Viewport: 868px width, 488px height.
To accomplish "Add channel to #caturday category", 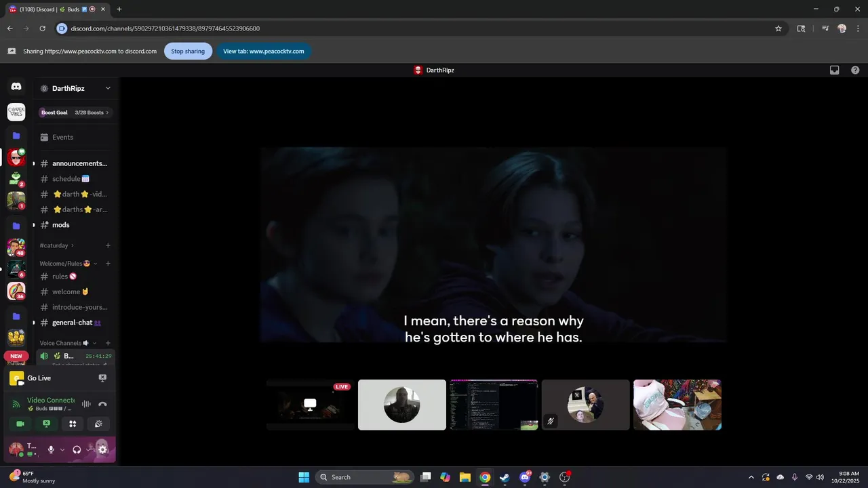I will [x=108, y=245].
